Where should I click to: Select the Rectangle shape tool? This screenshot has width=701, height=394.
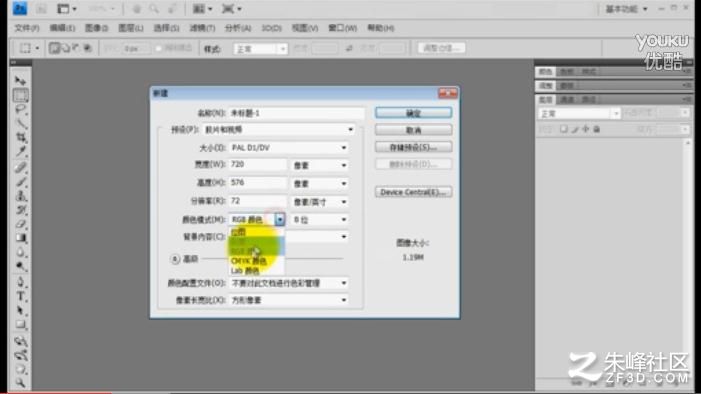tap(21, 324)
